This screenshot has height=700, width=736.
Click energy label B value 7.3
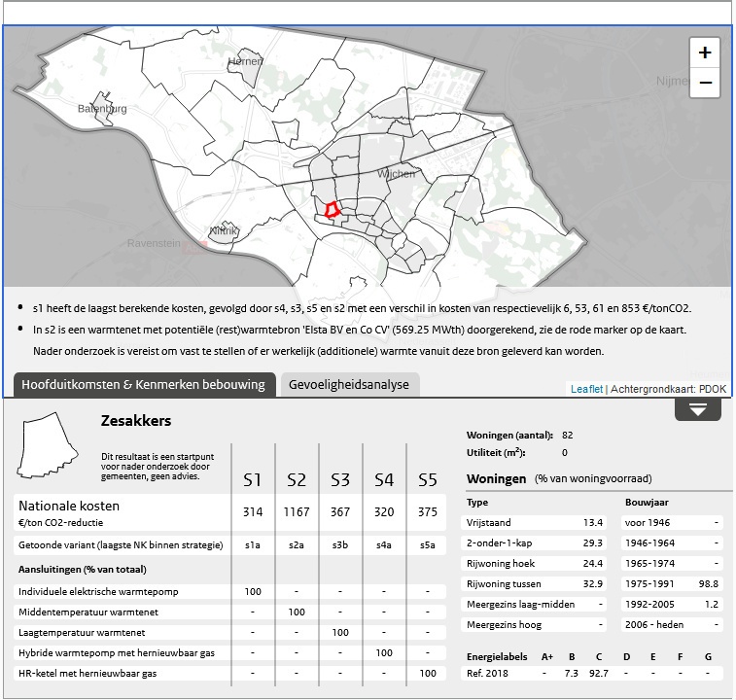(x=572, y=673)
